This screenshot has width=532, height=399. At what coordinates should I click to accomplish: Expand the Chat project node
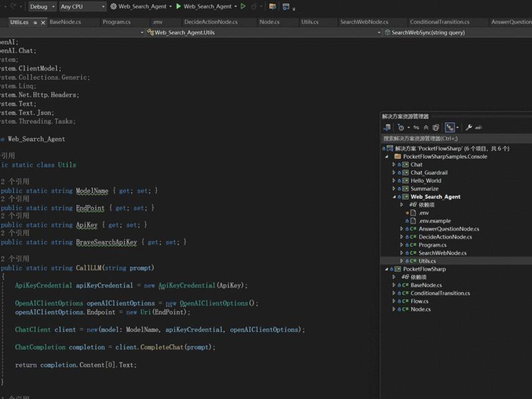pyautogui.click(x=394, y=164)
